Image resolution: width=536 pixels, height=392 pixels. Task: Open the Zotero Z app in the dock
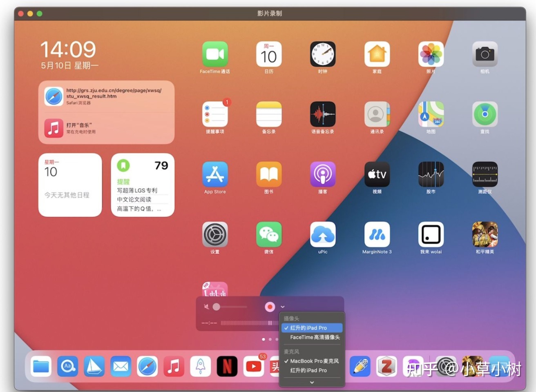click(386, 366)
